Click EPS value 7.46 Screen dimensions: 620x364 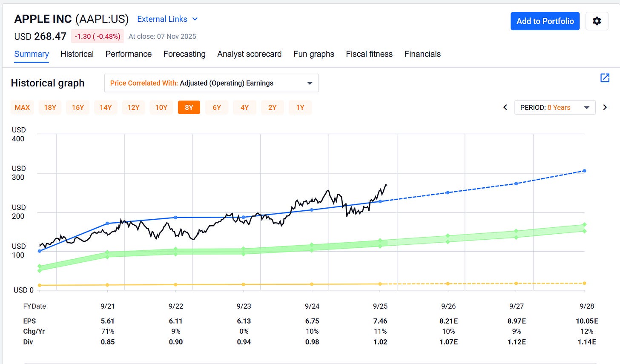(x=380, y=321)
